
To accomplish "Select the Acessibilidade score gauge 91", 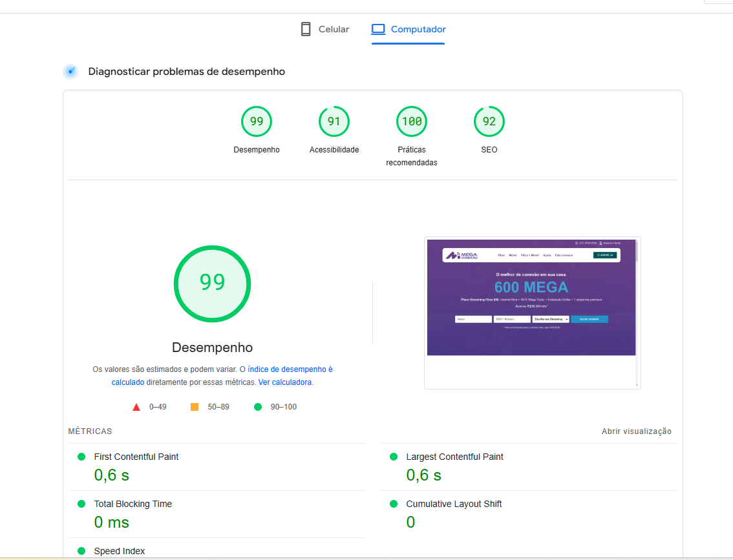I will click(334, 121).
